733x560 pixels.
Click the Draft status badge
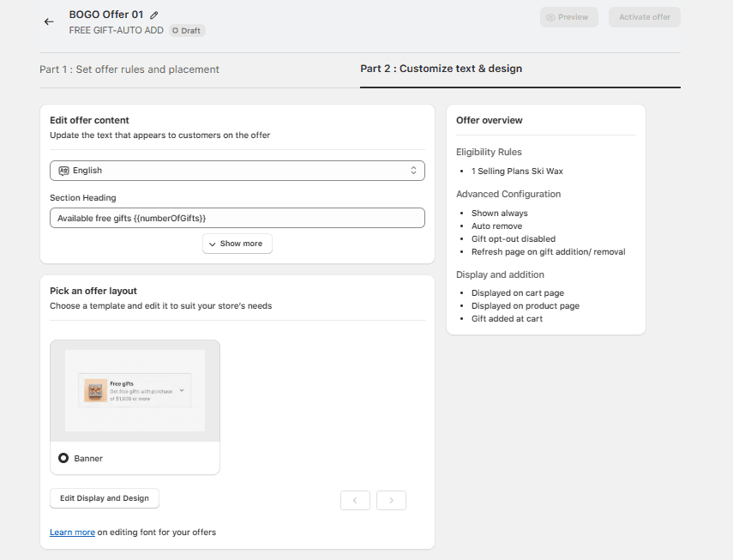point(187,31)
